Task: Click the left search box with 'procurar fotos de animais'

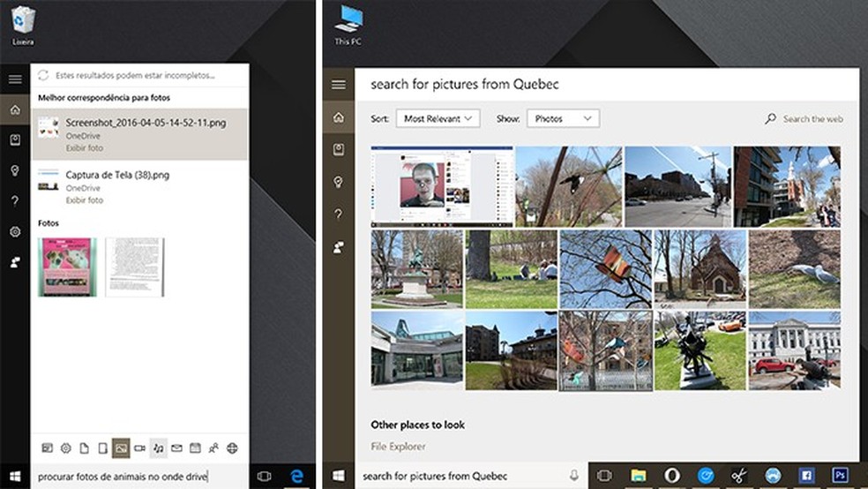Action: [139, 477]
